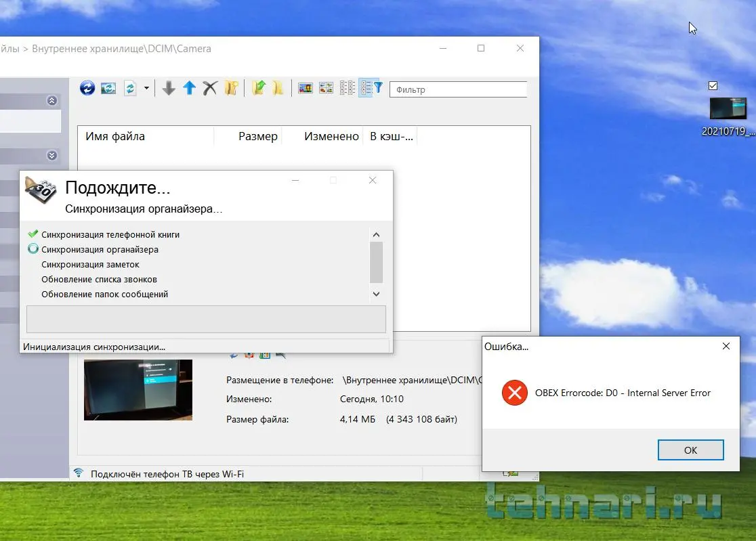Uncheck the checkbox above desktop file 20210719
The height and width of the screenshot is (541, 756).
(x=713, y=86)
